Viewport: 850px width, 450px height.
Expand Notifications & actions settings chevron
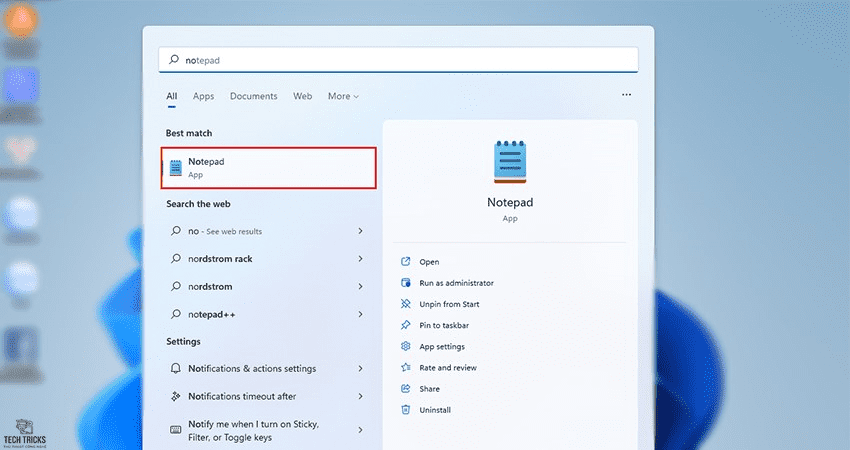360,368
